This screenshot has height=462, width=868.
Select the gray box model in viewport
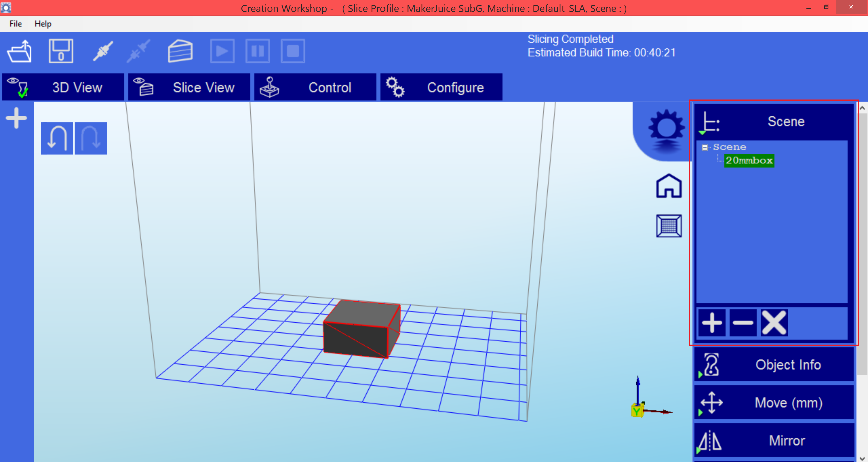362,329
